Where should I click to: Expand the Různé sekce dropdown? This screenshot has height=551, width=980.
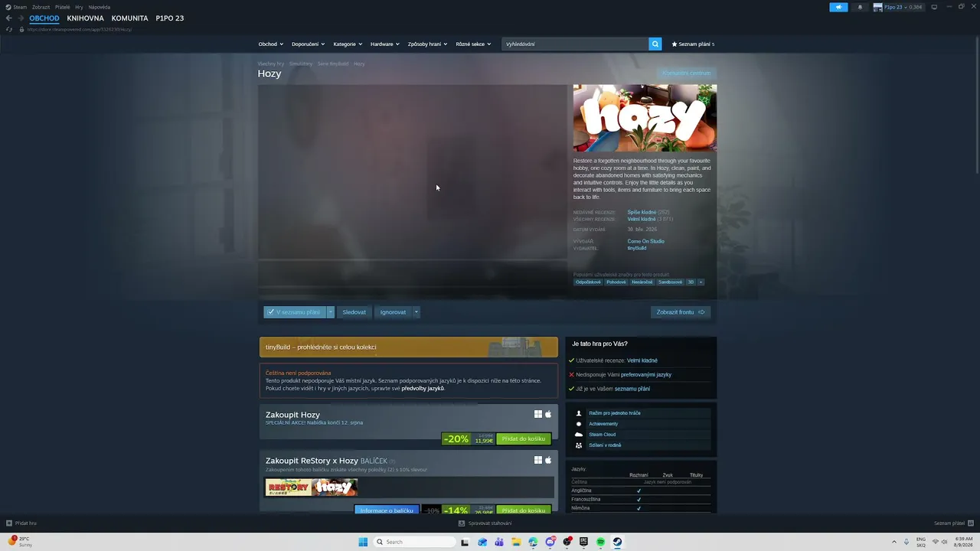[x=473, y=44]
